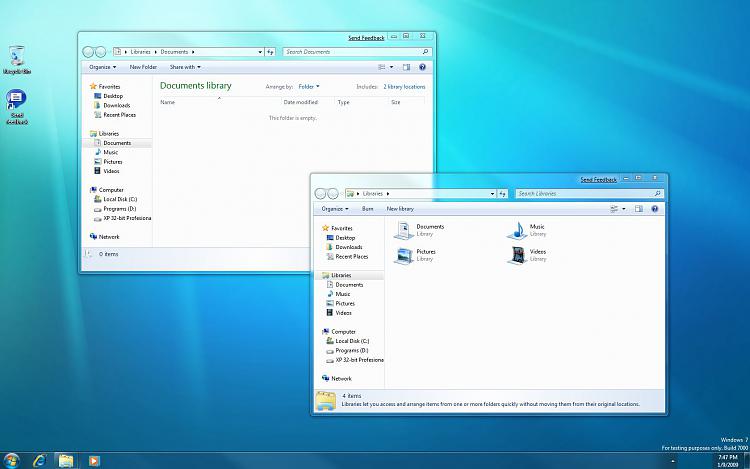Image resolution: width=750 pixels, height=469 pixels.
Task: Click the Refresh button in the Documents window
Action: click(x=270, y=52)
